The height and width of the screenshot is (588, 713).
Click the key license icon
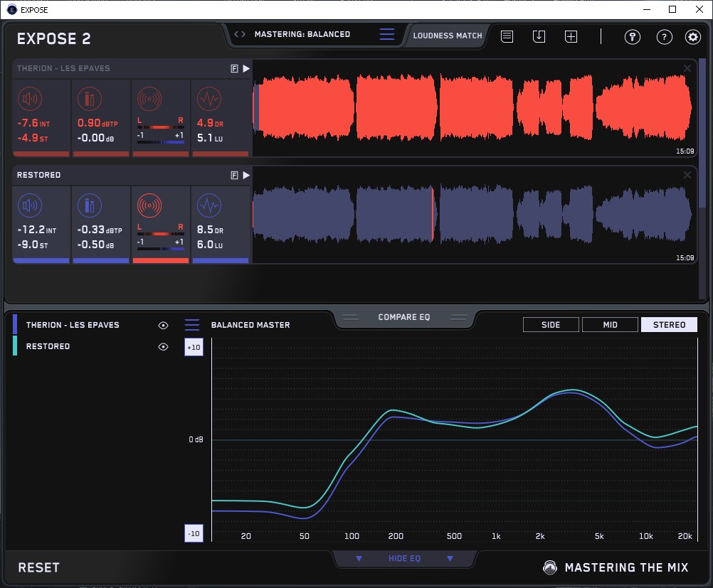632,37
